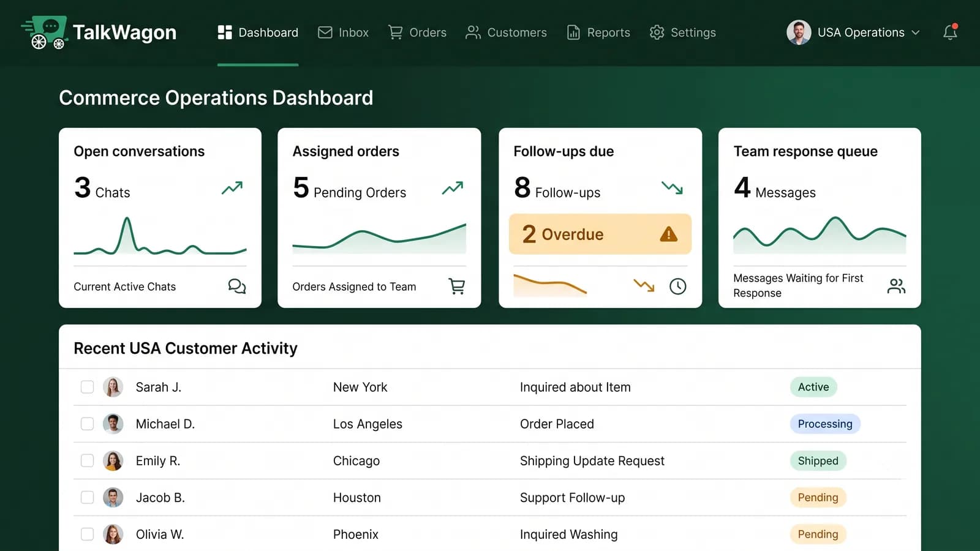Click the Shipped status badge
Image resolution: width=980 pixels, height=551 pixels.
pyautogui.click(x=818, y=460)
